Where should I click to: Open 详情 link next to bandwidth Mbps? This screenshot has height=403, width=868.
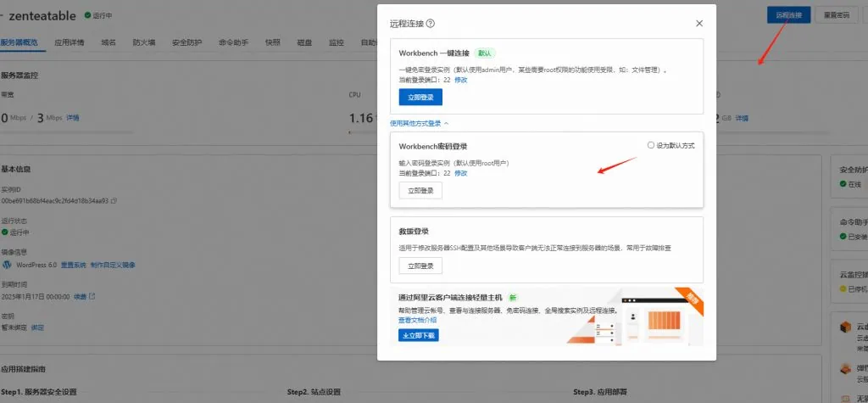click(x=73, y=118)
